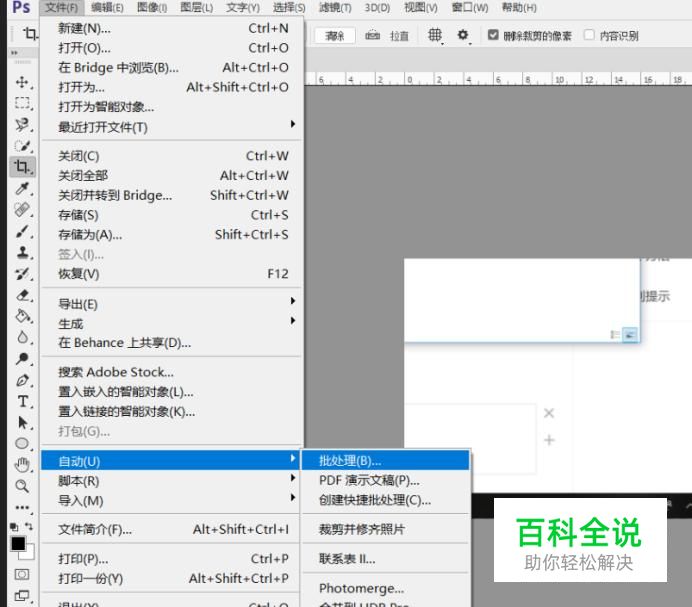Select the Blur tool
Viewport: 692px width, 607px height.
pyautogui.click(x=22, y=337)
